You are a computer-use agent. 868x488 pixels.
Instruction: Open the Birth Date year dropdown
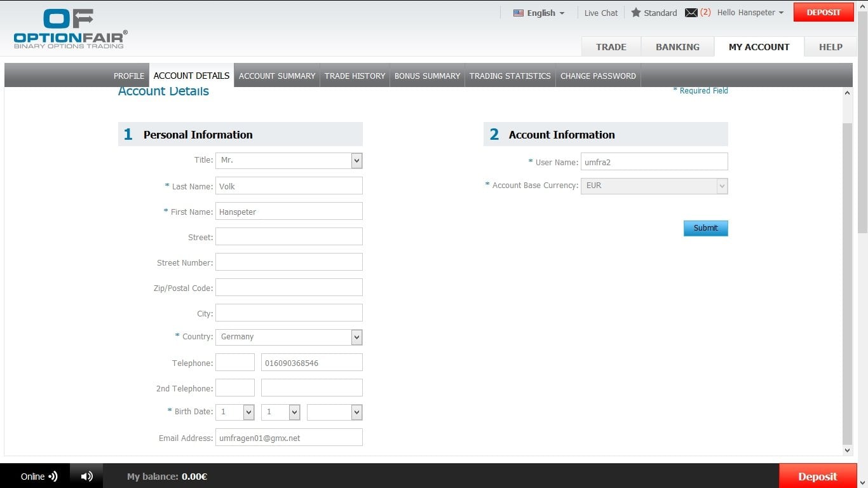335,412
